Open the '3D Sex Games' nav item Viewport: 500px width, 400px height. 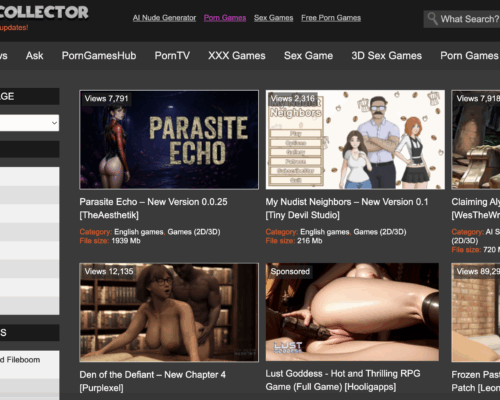point(387,55)
